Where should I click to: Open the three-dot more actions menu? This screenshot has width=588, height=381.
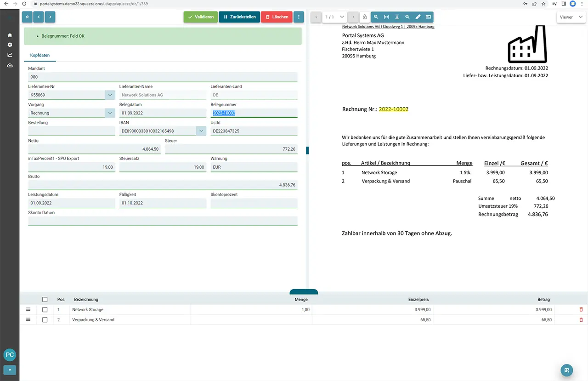point(299,17)
